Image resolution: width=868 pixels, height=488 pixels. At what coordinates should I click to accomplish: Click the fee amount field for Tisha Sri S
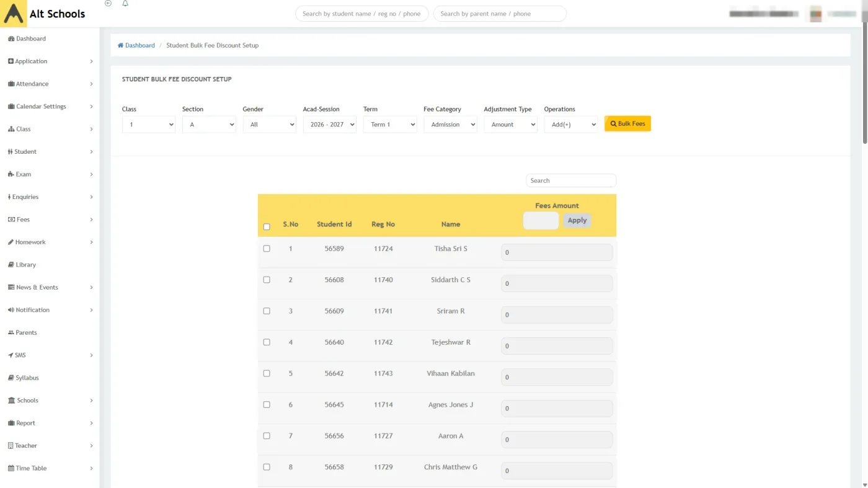tap(557, 252)
